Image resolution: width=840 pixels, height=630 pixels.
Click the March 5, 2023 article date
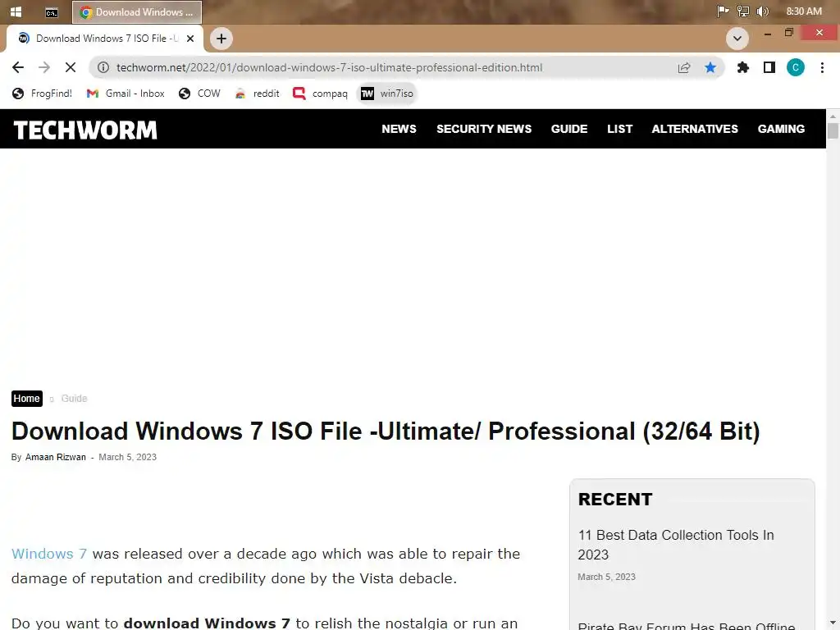tap(127, 457)
